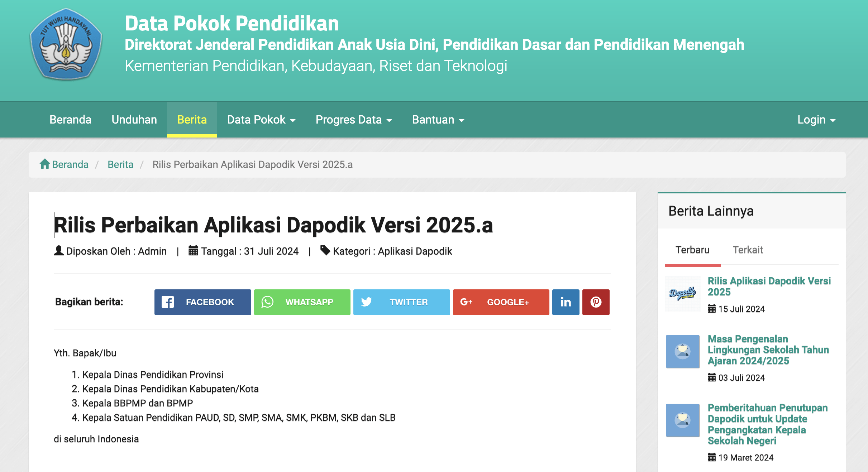868x472 pixels.
Task: Click the Kementerian Pendidikan header text
Action: 316,66
